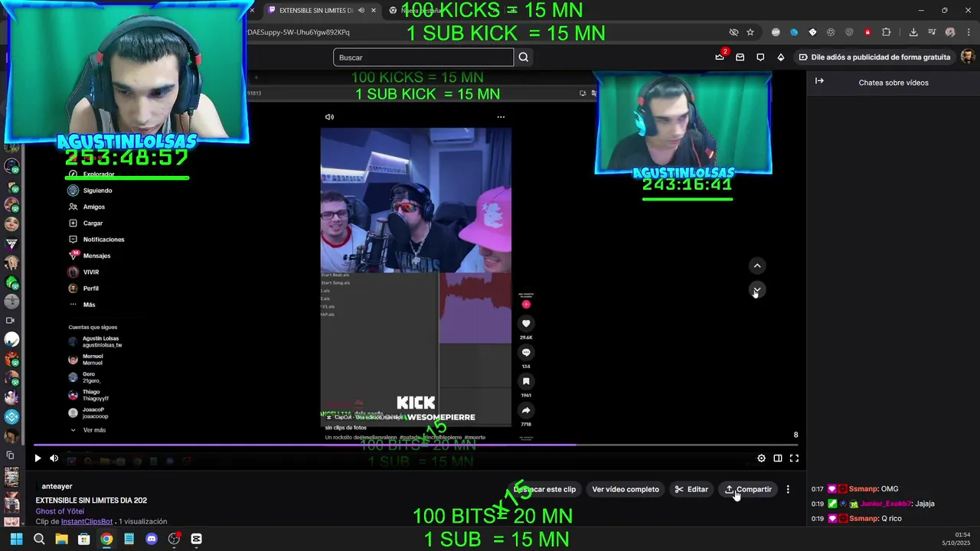Screen dimensions: 980x551
Task: Open the bits crown icon
Action: [781, 57]
